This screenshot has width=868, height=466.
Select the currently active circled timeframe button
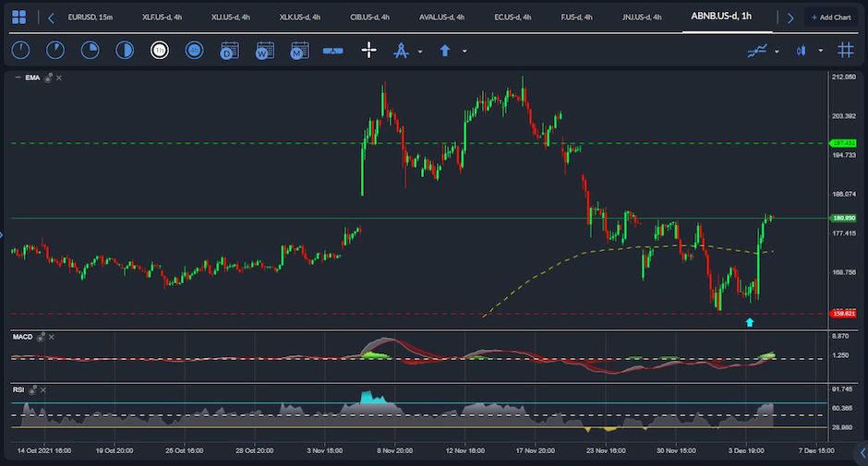160,51
